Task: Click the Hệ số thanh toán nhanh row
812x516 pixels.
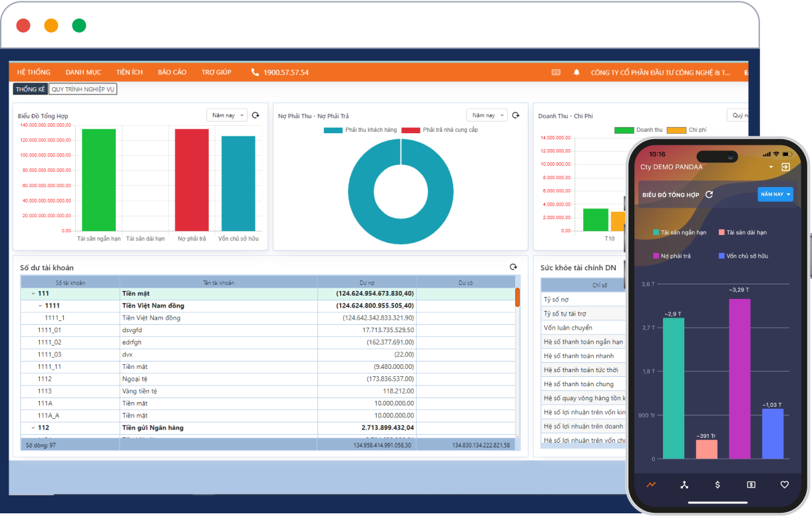Action: click(x=583, y=356)
